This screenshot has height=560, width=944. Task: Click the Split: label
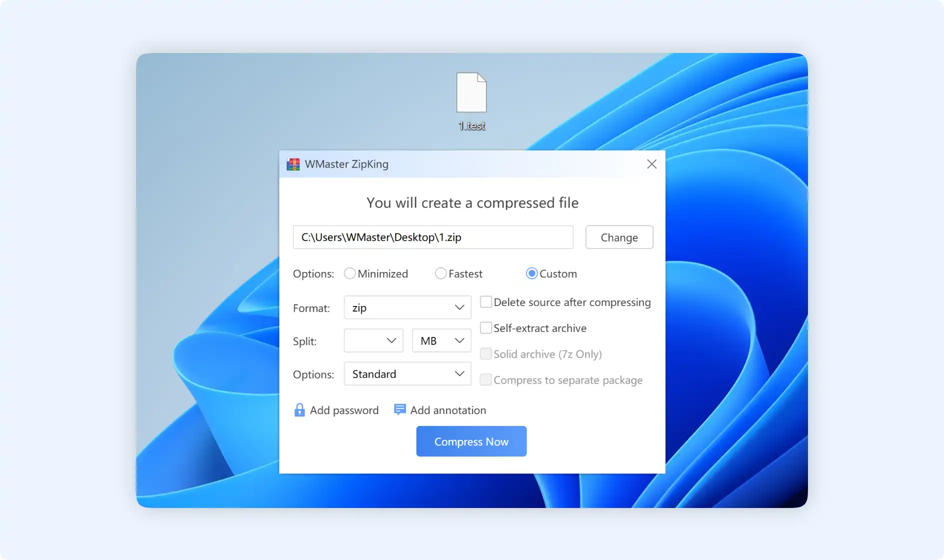[305, 341]
